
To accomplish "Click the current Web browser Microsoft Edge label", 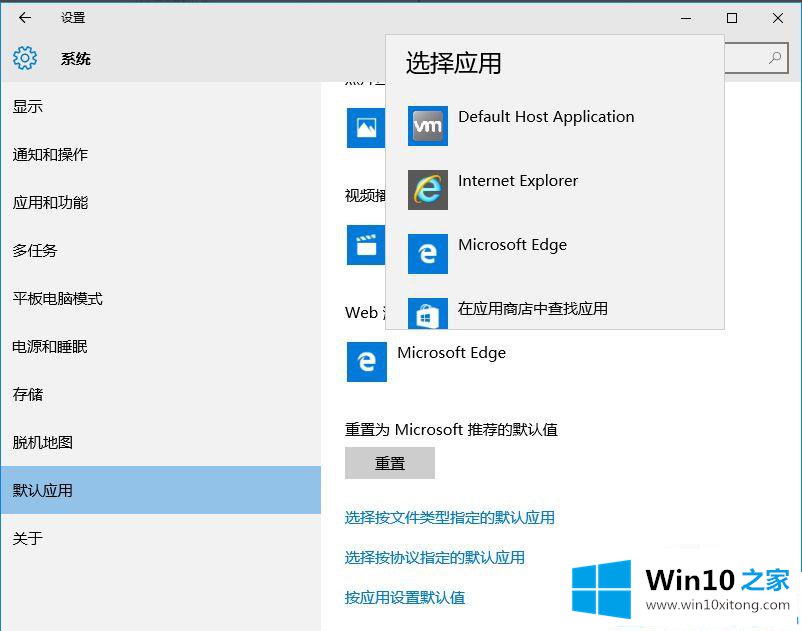I will tap(452, 353).
